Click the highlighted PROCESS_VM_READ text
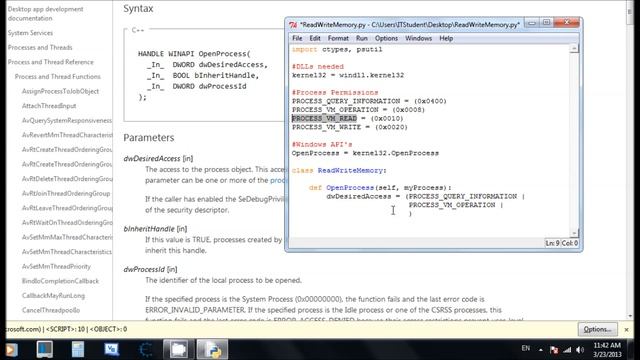Screen dimensions: 640x360 [324, 118]
